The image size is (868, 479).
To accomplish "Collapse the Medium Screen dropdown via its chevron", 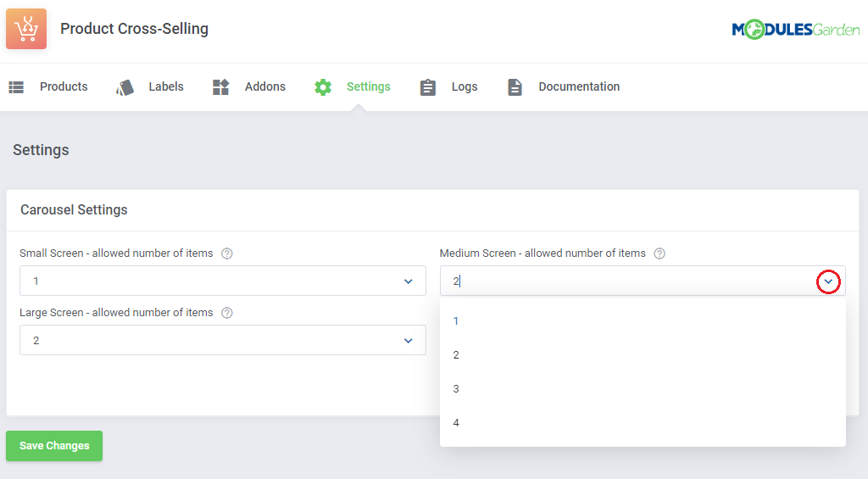I will pos(828,281).
